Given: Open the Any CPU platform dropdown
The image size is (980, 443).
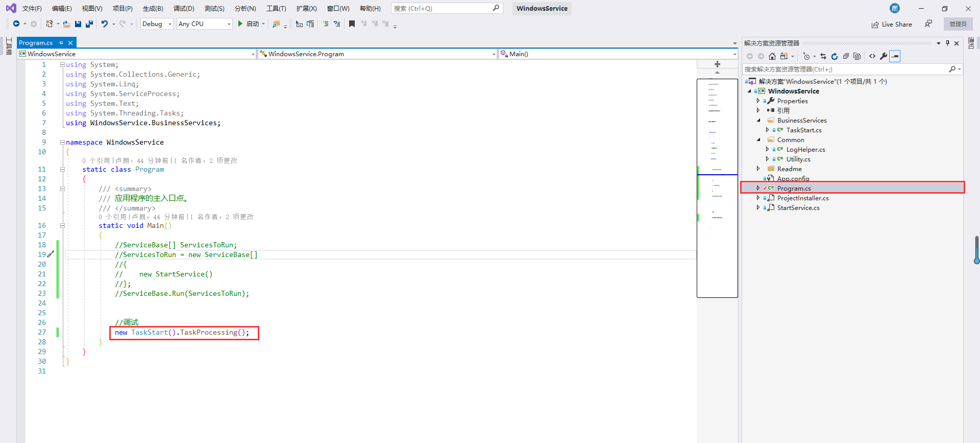Looking at the screenshot, I should 205,24.
